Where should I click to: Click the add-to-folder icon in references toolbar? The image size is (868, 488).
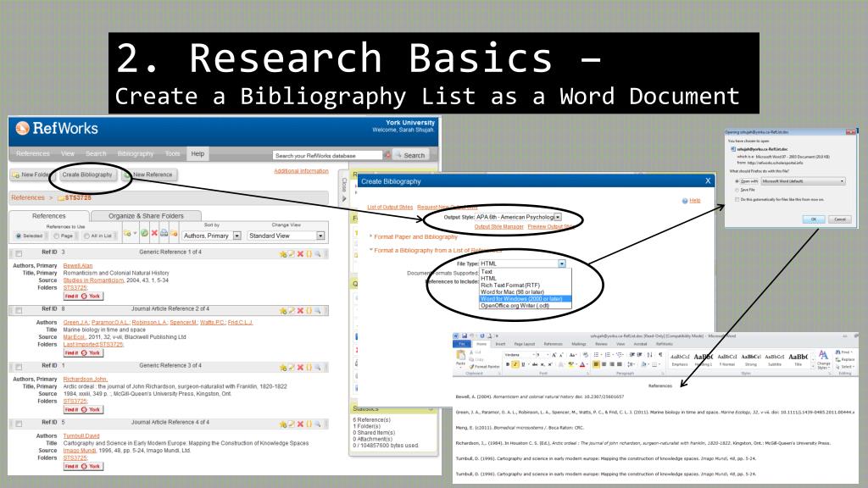pyautogui.click(x=129, y=234)
